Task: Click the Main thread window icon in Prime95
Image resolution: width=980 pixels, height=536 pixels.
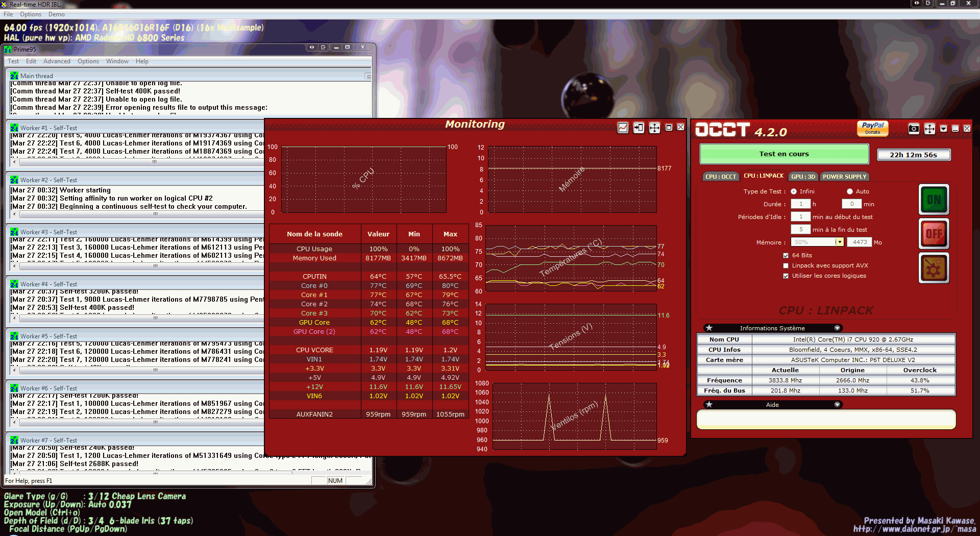Action: (14, 76)
